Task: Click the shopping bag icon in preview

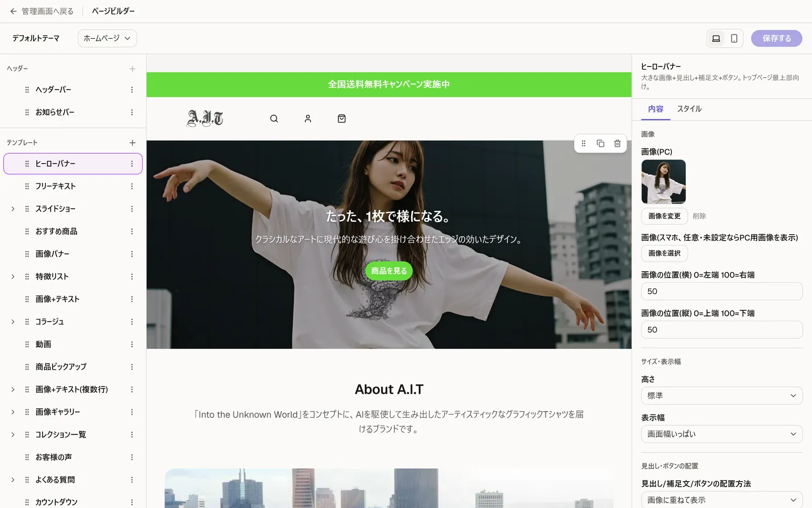Action: pyautogui.click(x=342, y=119)
